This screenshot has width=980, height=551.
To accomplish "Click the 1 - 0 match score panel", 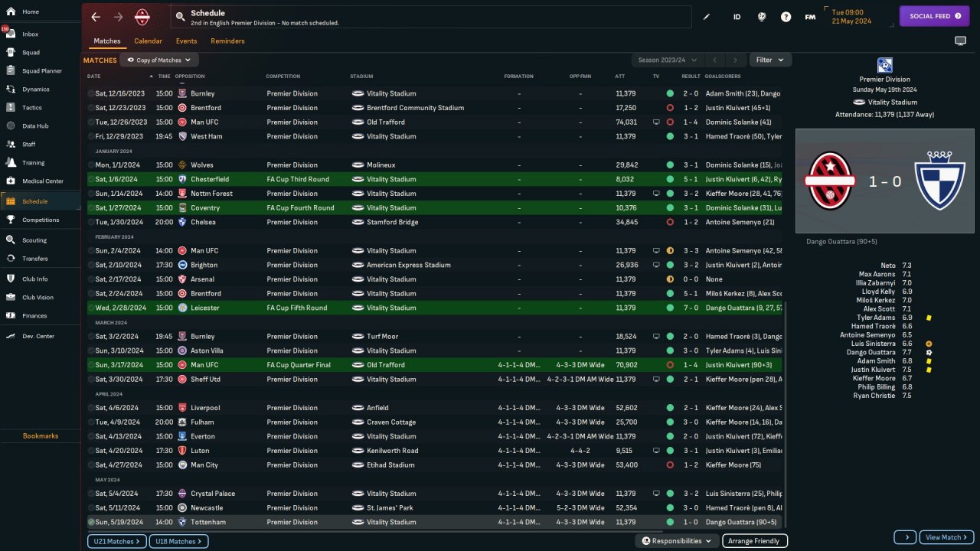I will pos(884,181).
